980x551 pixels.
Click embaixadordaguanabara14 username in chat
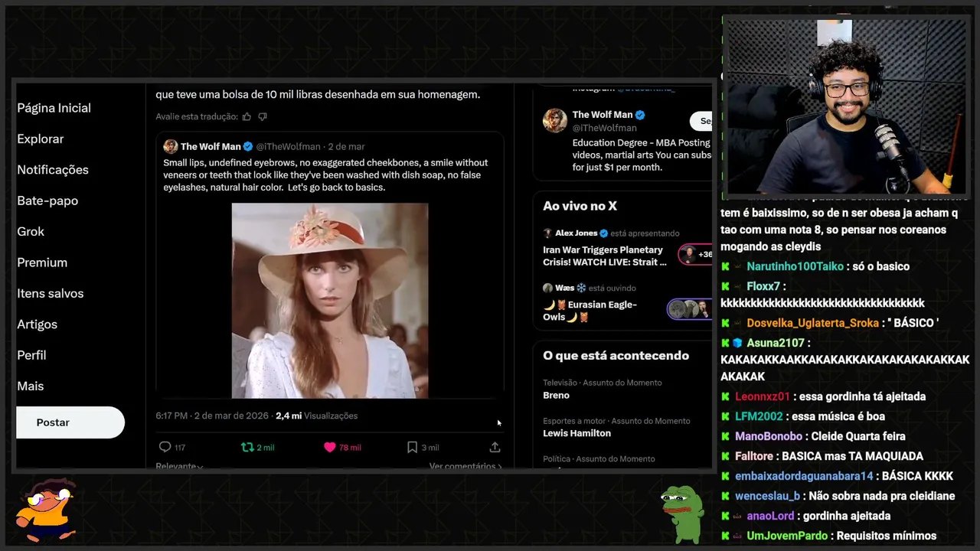[804, 476]
